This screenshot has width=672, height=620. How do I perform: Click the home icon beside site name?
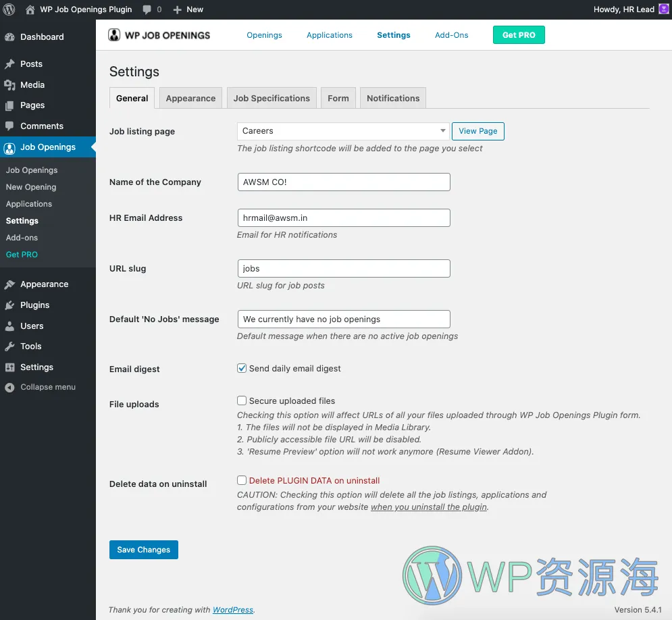click(30, 9)
